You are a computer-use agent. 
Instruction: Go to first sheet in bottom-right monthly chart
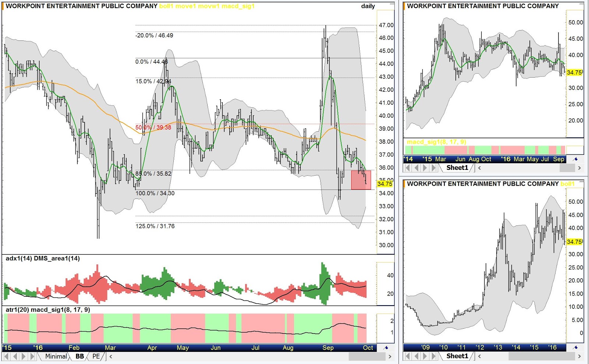(408, 356)
